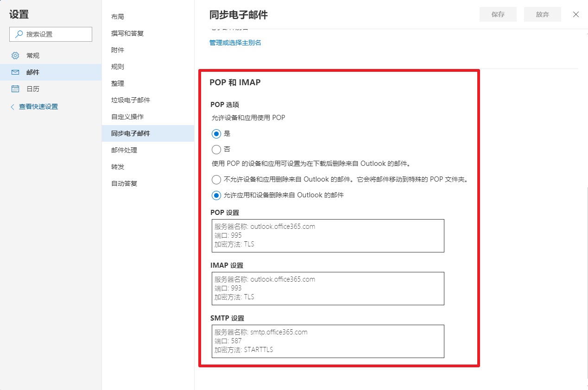This screenshot has width=588, height=390.
Task: Click the 设置 panel title
Action: click(19, 14)
